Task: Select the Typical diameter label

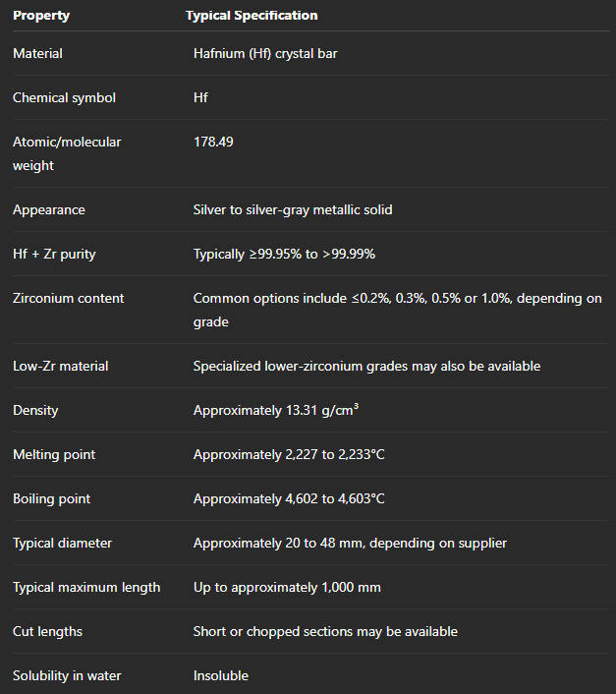Action: click(x=62, y=543)
